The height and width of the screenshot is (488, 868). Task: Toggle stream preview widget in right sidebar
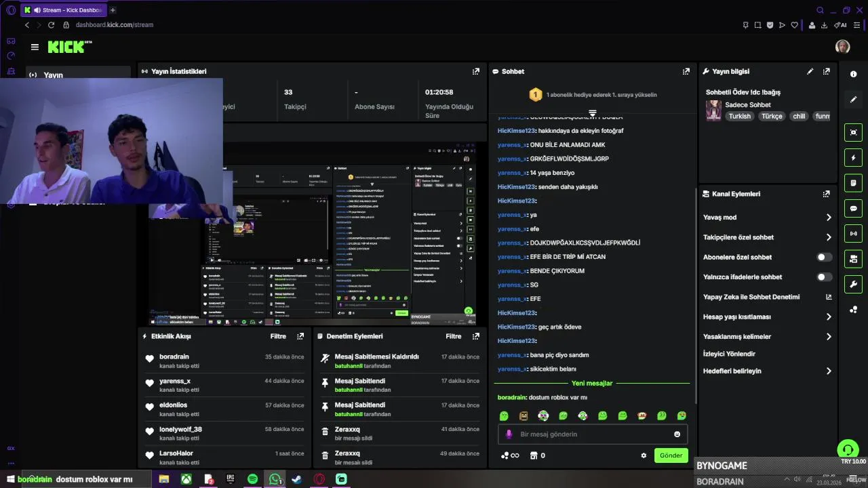tap(853, 132)
